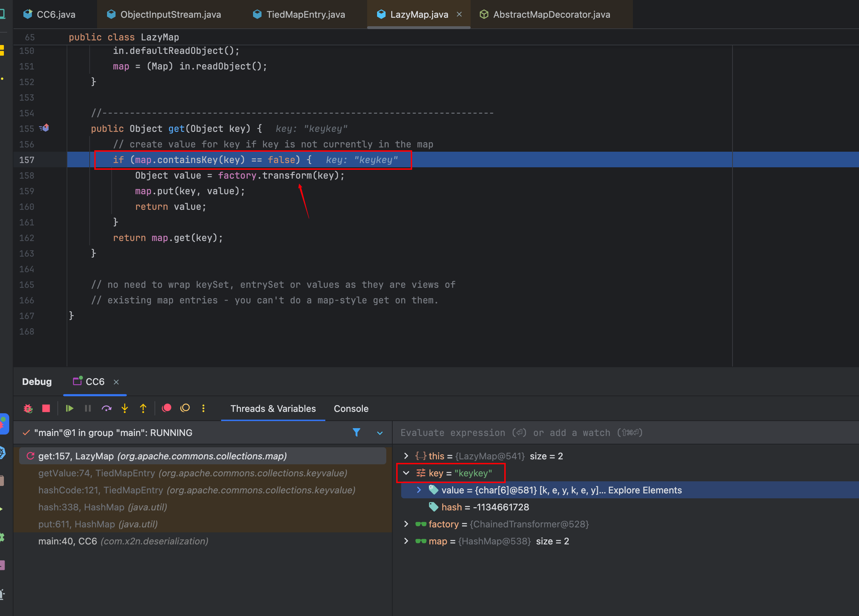Click the CC6.java tab file icon

click(28, 15)
